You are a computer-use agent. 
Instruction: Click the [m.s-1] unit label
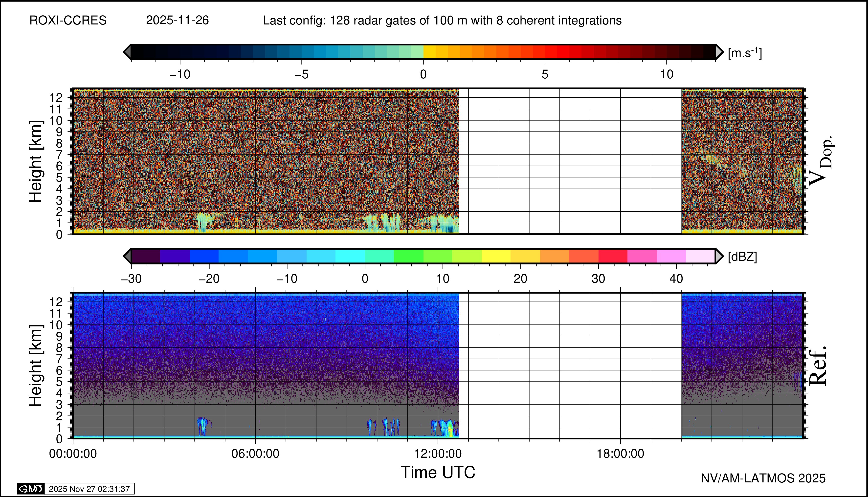745,53
